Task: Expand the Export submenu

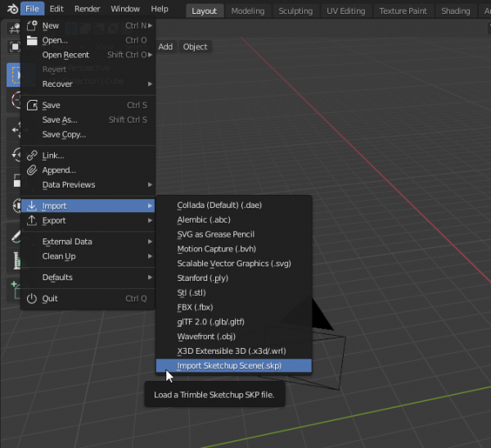Action: click(x=88, y=220)
